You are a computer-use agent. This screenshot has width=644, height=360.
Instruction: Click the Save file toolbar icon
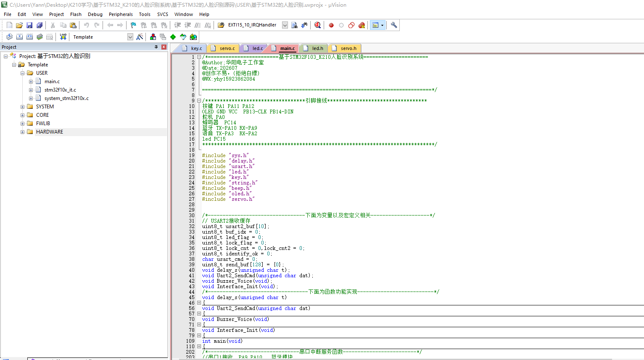coord(29,25)
